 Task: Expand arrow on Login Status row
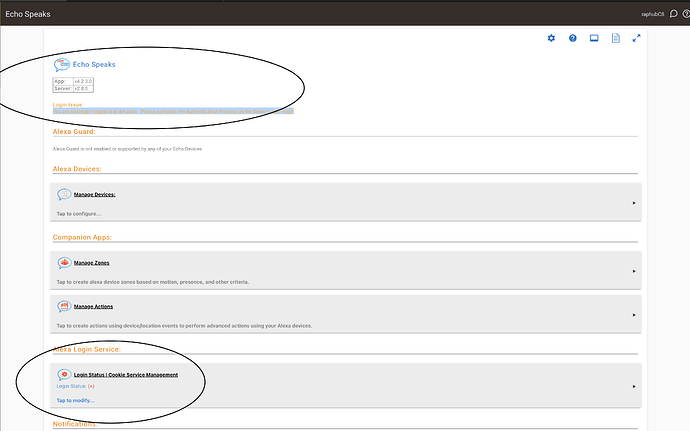(634, 387)
